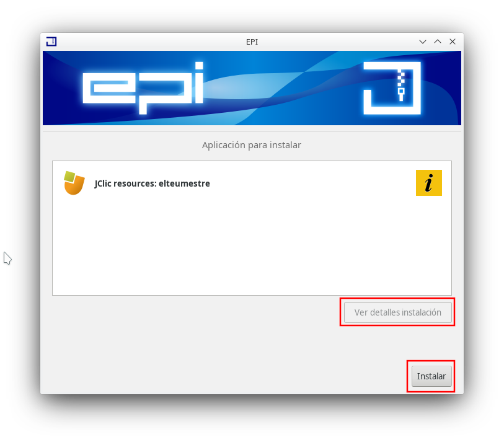
Task: Start installation with the Instalar button
Action: coord(431,376)
